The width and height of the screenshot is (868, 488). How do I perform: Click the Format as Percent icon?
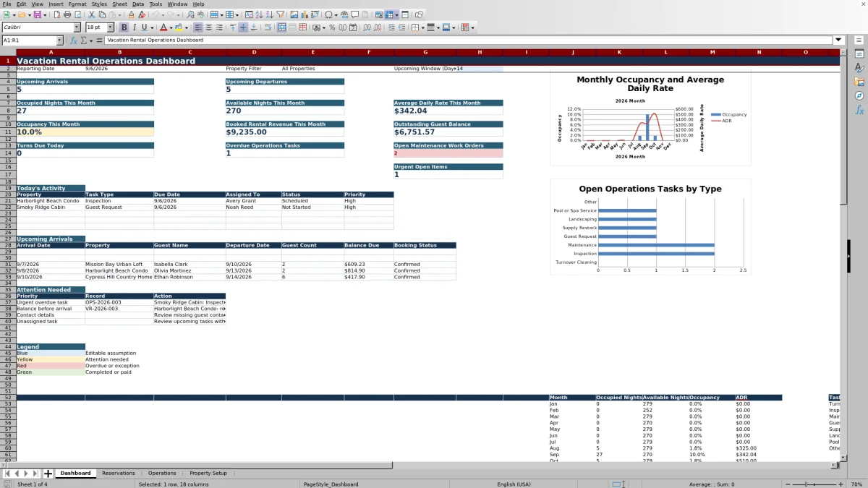(332, 27)
